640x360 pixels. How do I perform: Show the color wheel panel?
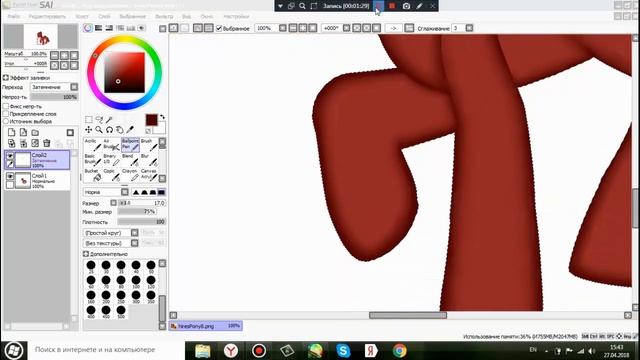(x=88, y=28)
